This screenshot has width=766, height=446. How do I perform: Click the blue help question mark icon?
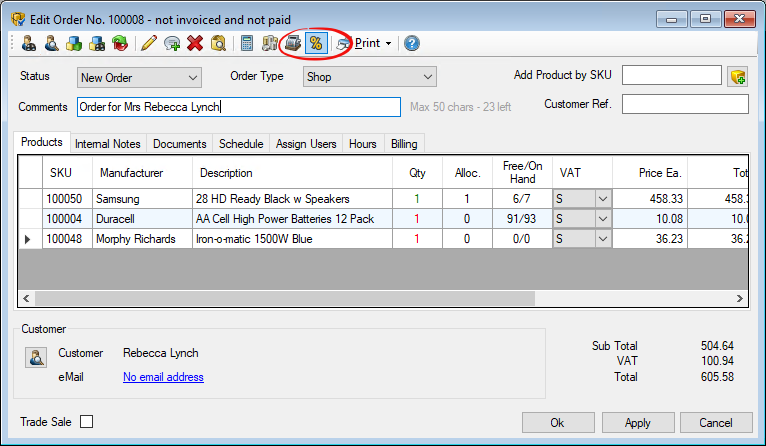click(x=411, y=43)
